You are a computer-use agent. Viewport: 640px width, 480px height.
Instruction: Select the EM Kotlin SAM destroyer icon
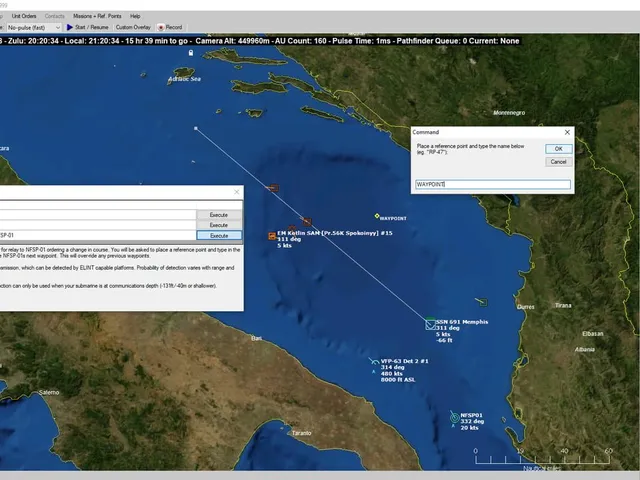click(x=272, y=236)
